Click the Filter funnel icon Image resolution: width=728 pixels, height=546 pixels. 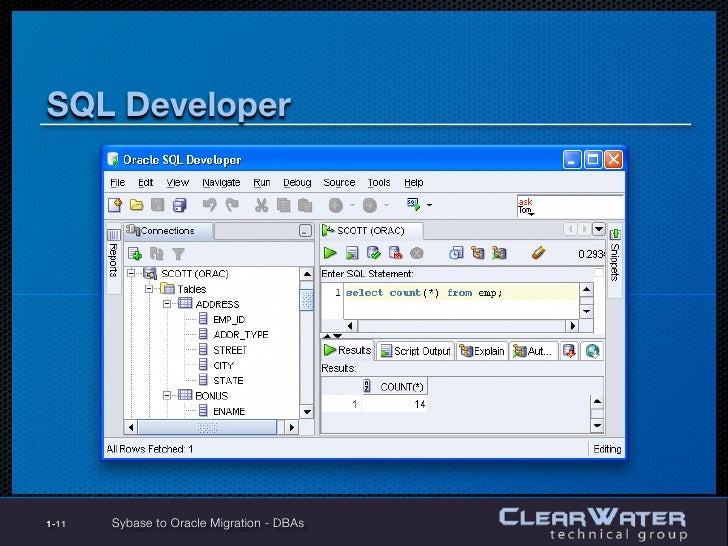pos(178,254)
